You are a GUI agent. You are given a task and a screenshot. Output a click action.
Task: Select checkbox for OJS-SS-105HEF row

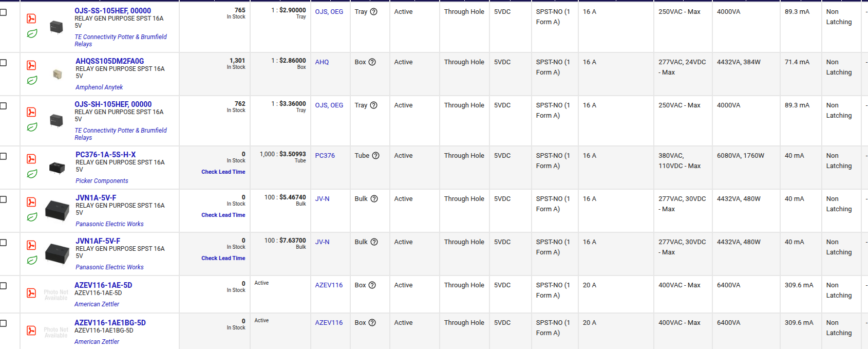click(x=3, y=12)
